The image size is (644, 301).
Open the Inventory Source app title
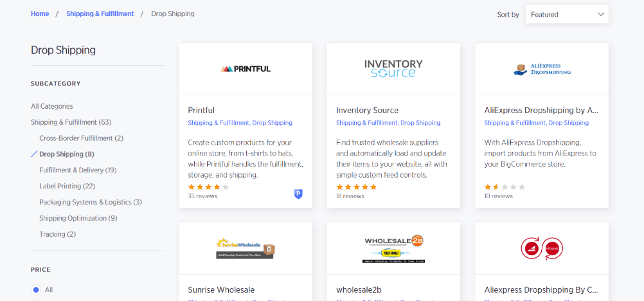click(x=367, y=110)
